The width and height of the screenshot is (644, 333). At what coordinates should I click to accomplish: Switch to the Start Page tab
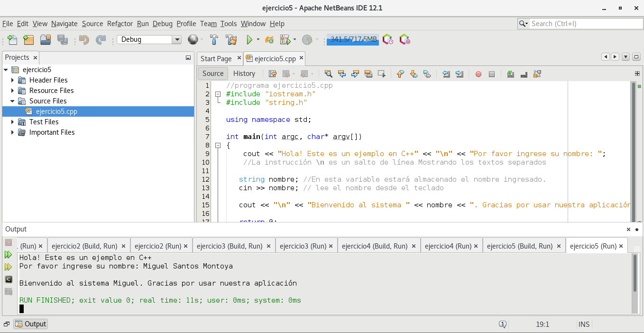(216, 59)
